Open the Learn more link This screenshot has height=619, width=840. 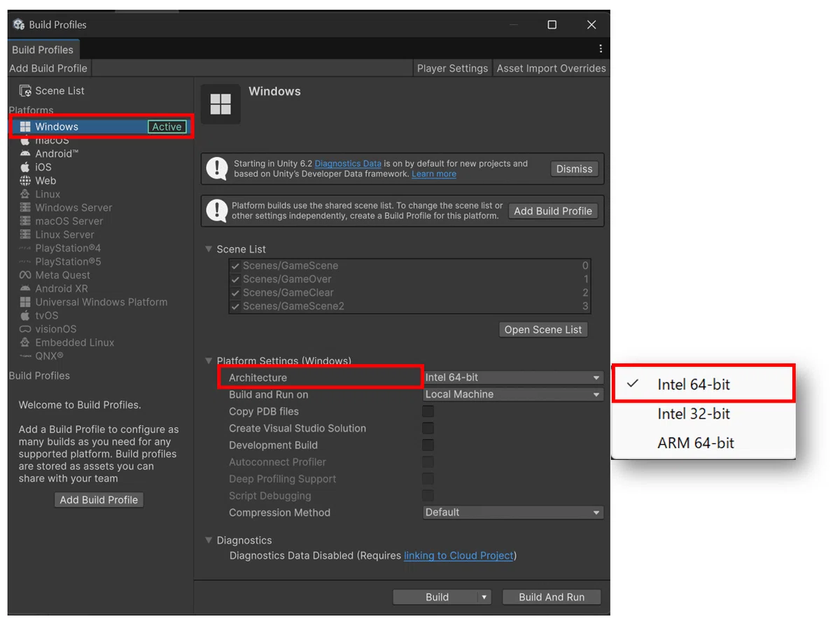(x=434, y=174)
